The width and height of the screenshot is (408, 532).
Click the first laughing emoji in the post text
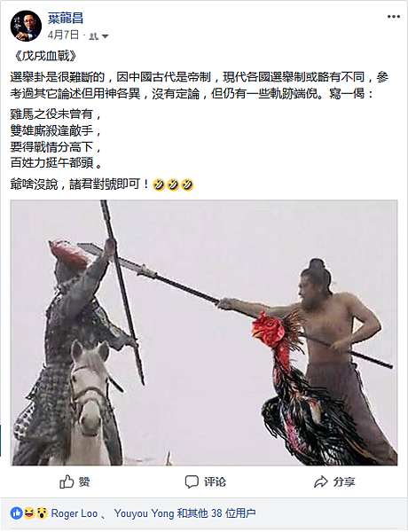(159, 184)
